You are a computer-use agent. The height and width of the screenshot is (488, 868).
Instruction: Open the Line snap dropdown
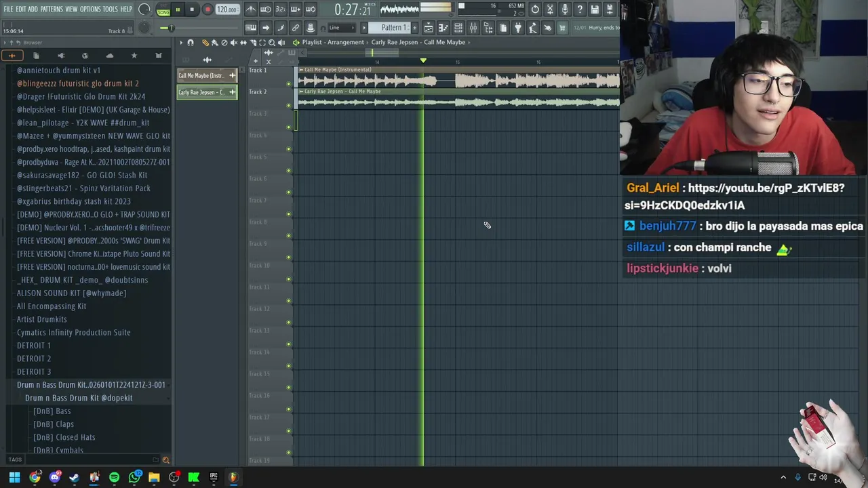pyautogui.click(x=342, y=28)
